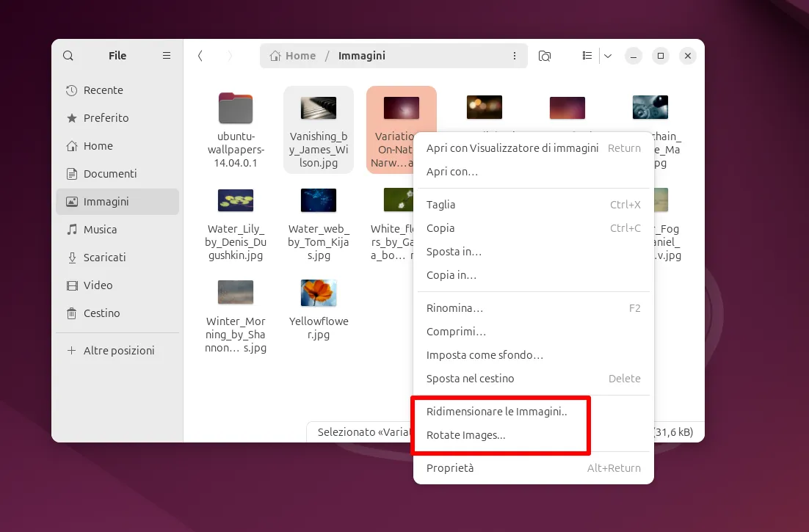Choose Rotate Images... from context menu
Image resolution: width=809 pixels, height=532 pixels.
pyautogui.click(x=534, y=435)
